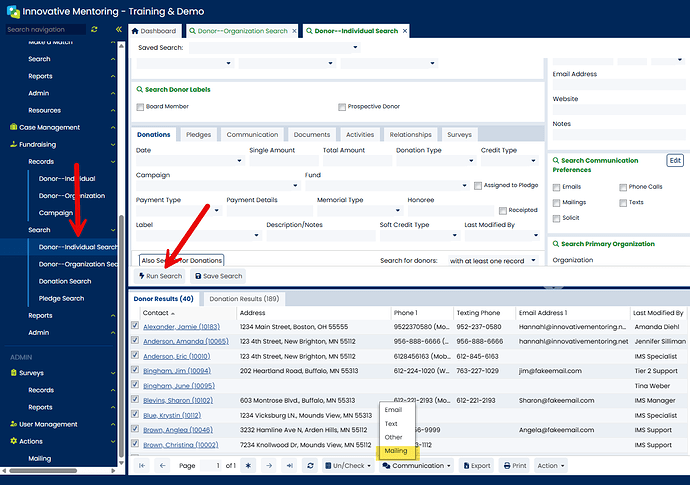Click the Search navigation input field
Screen dimensions: 690x485
[x=46, y=29]
